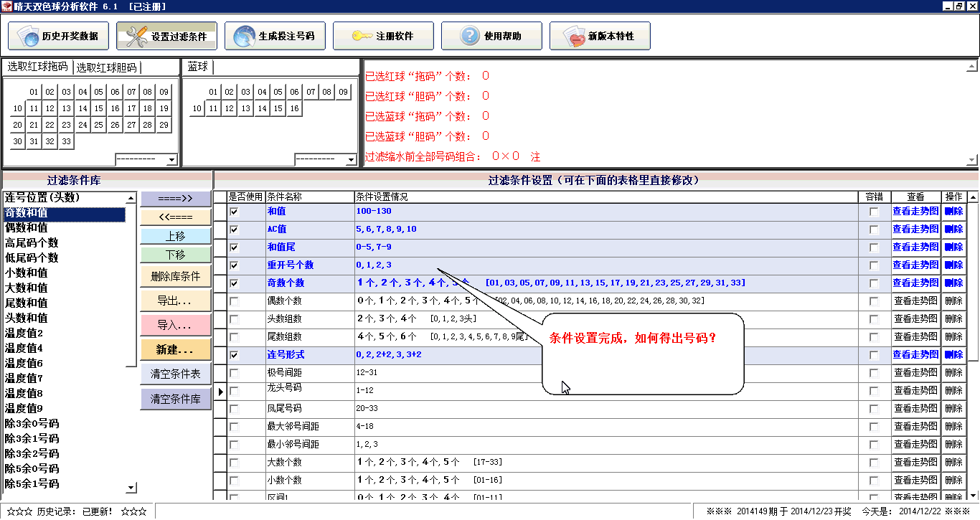Uncheck the 和值 condition checkbox
This screenshot has height=520, width=980.
(x=234, y=212)
